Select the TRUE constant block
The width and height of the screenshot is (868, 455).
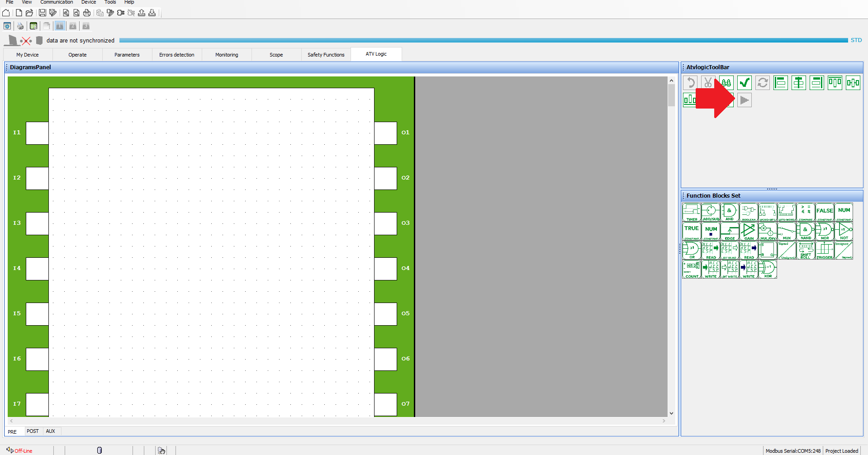click(692, 231)
